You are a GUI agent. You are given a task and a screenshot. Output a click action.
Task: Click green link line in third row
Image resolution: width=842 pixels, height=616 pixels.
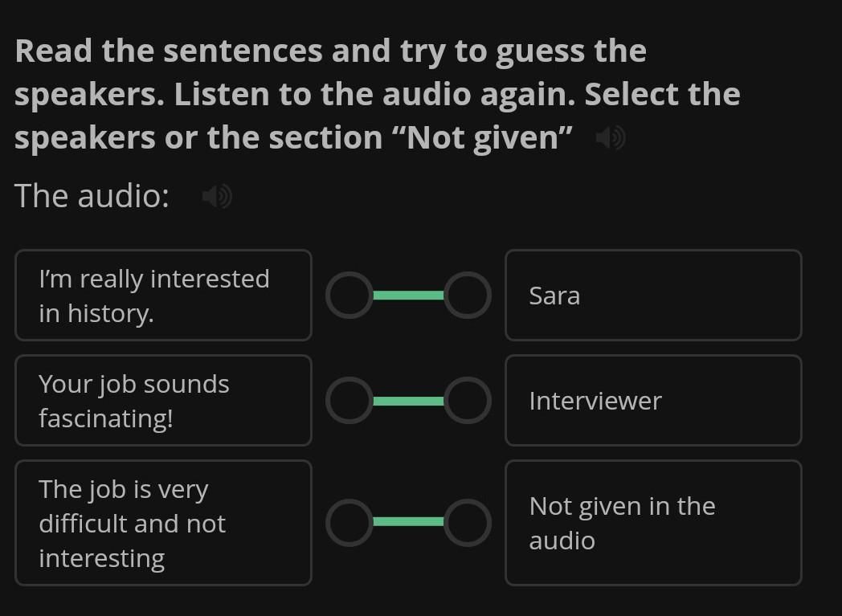coord(408,522)
